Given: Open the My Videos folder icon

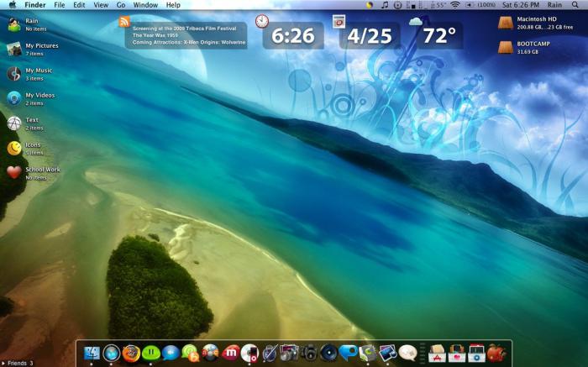Looking at the screenshot, I should pyautogui.click(x=14, y=98).
